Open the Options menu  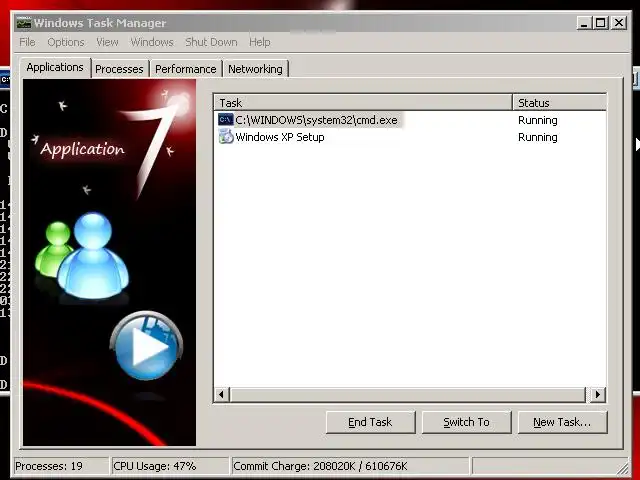coord(66,42)
